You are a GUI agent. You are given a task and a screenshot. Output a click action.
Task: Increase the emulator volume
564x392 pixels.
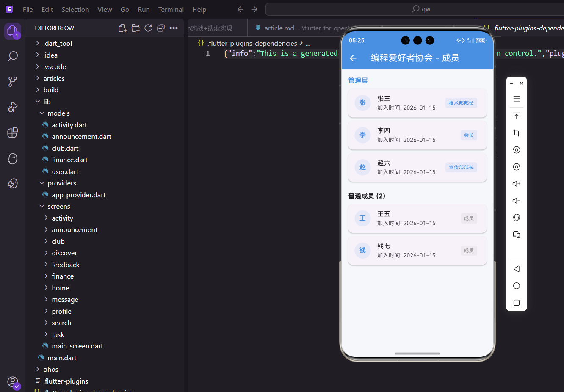tap(516, 183)
